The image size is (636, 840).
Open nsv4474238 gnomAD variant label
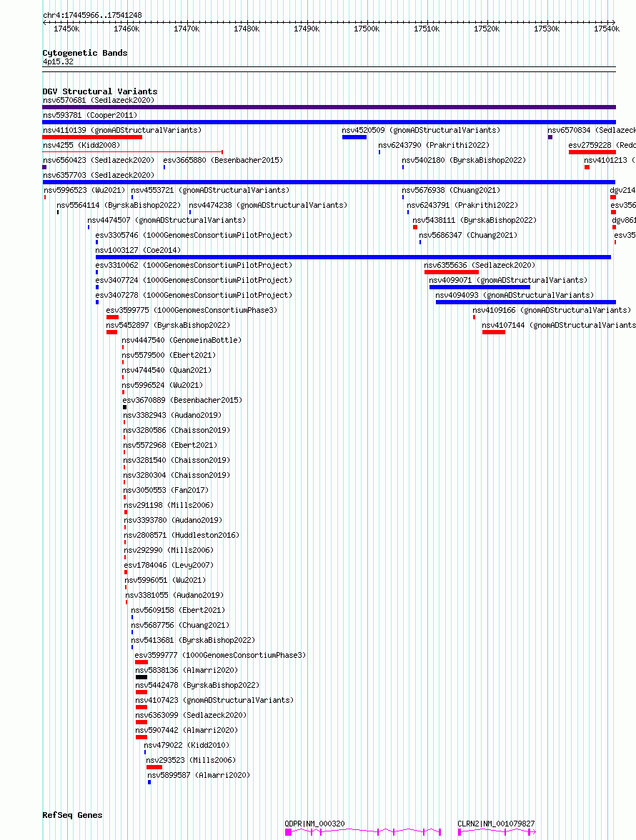[x=268, y=205]
